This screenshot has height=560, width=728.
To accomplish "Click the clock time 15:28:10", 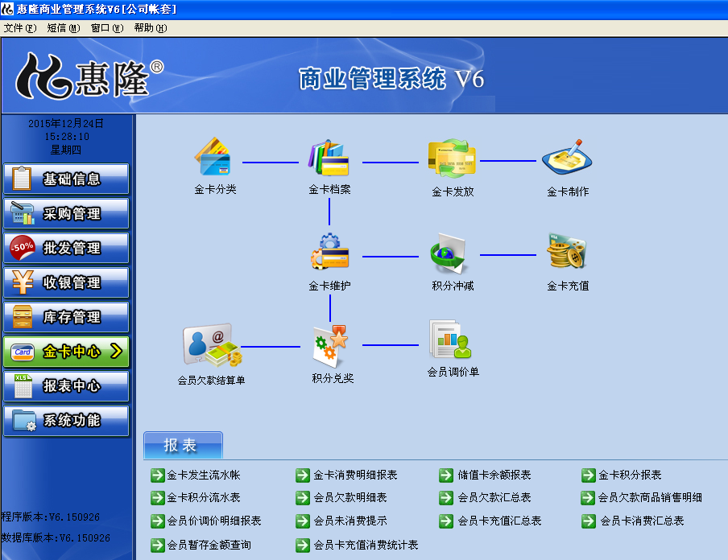I will [x=66, y=137].
